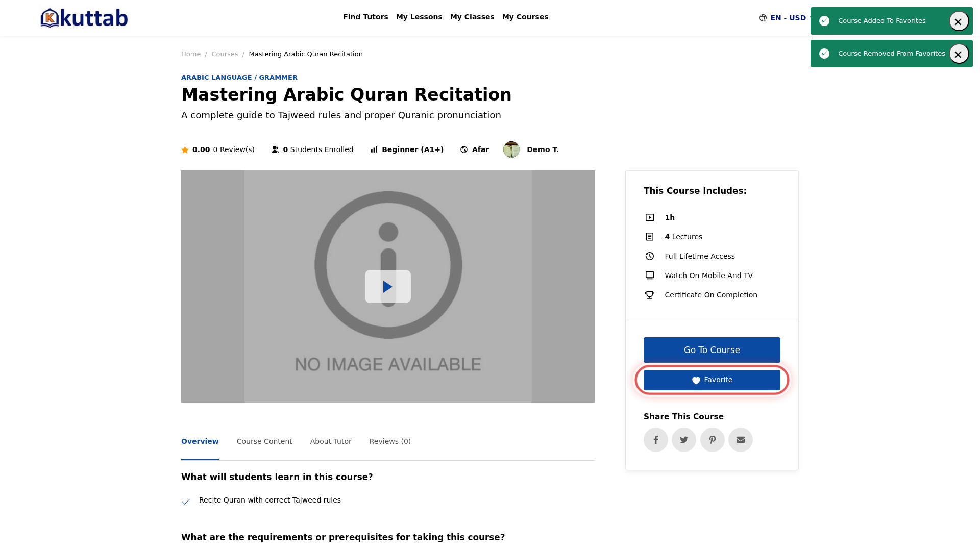Click the Go To Course button
Image resolution: width=980 pixels, height=551 pixels.
click(x=712, y=350)
